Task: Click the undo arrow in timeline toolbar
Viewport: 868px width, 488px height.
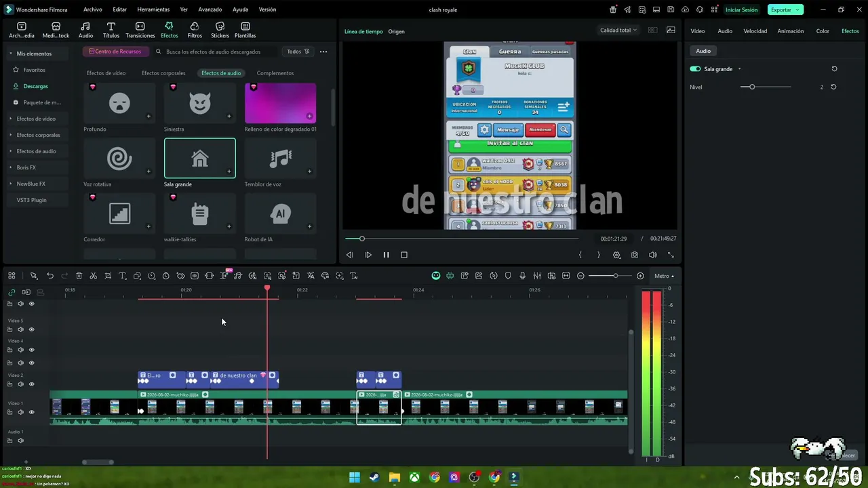Action: [x=50, y=276]
